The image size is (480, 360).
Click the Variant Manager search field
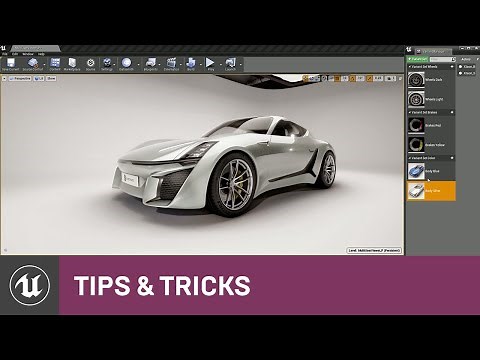coord(442,59)
